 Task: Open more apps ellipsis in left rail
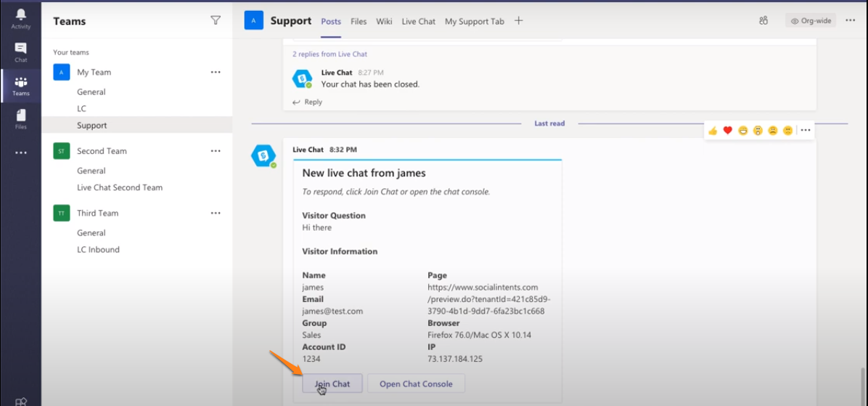pyautogui.click(x=21, y=153)
